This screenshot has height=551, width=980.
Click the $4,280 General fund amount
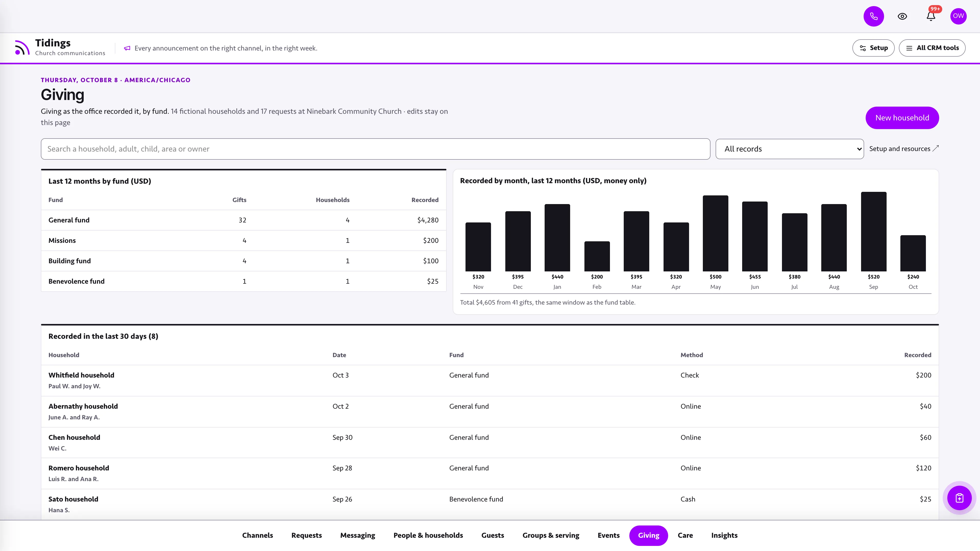click(x=428, y=220)
